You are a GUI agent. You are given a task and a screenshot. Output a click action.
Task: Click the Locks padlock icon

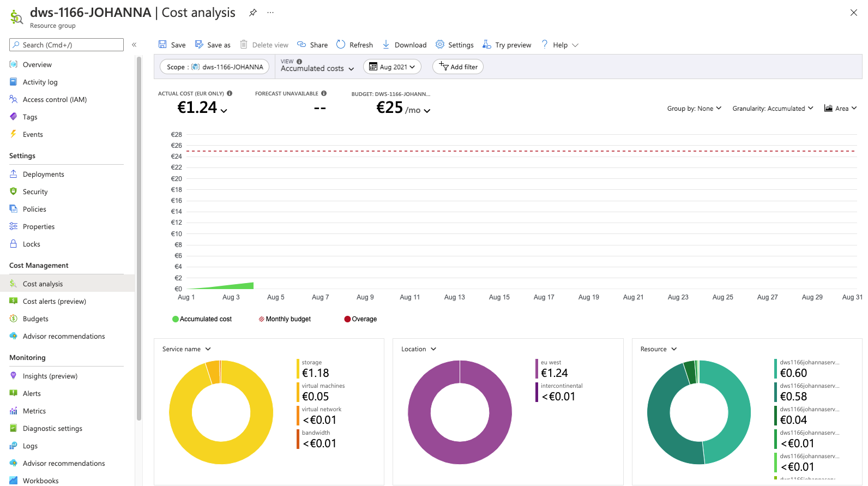14,244
